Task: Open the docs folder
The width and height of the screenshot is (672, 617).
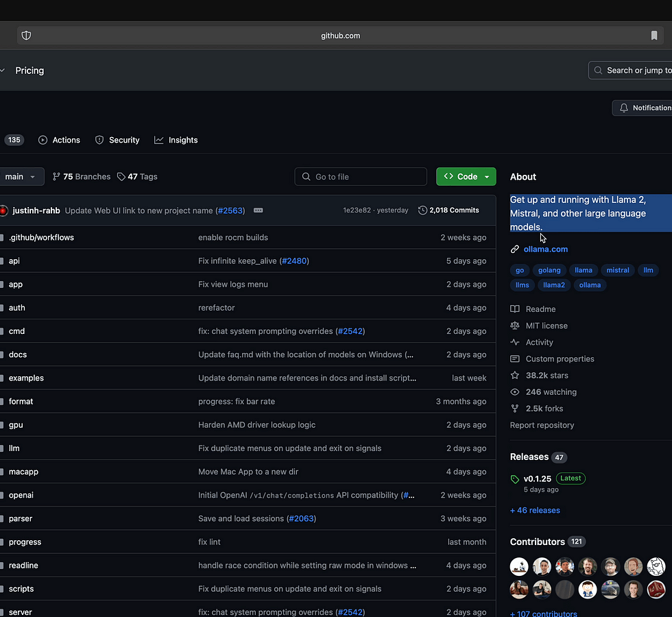Action: [18, 354]
